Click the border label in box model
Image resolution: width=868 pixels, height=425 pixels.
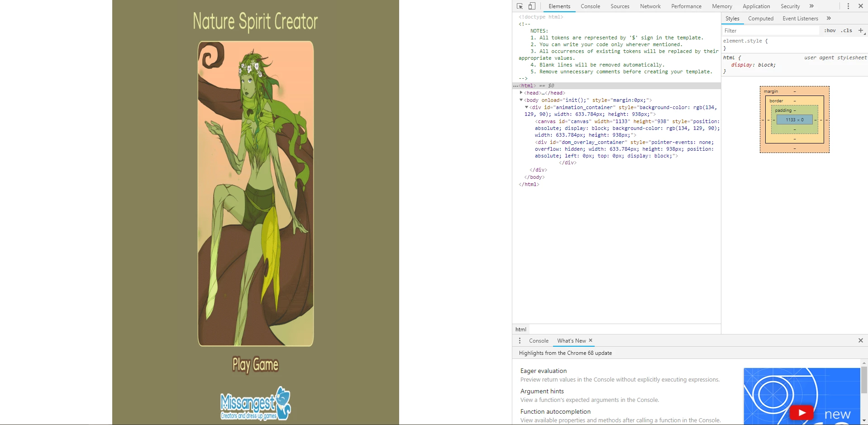pos(776,101)
